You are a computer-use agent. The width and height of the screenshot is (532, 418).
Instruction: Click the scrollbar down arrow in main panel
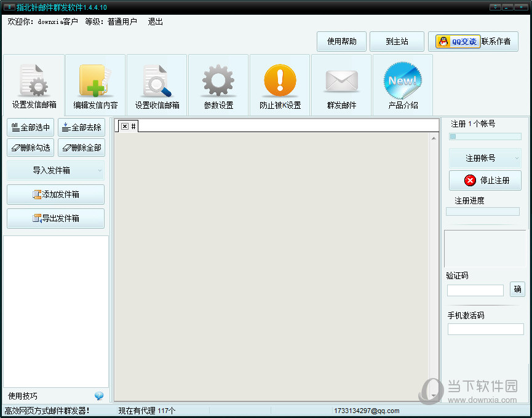point(434,395)
